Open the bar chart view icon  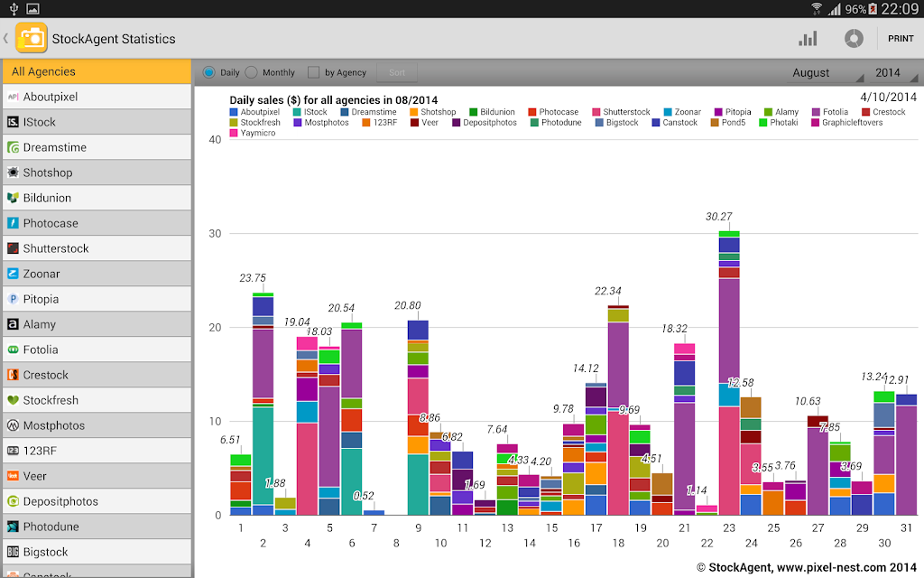tap(808, 39)
